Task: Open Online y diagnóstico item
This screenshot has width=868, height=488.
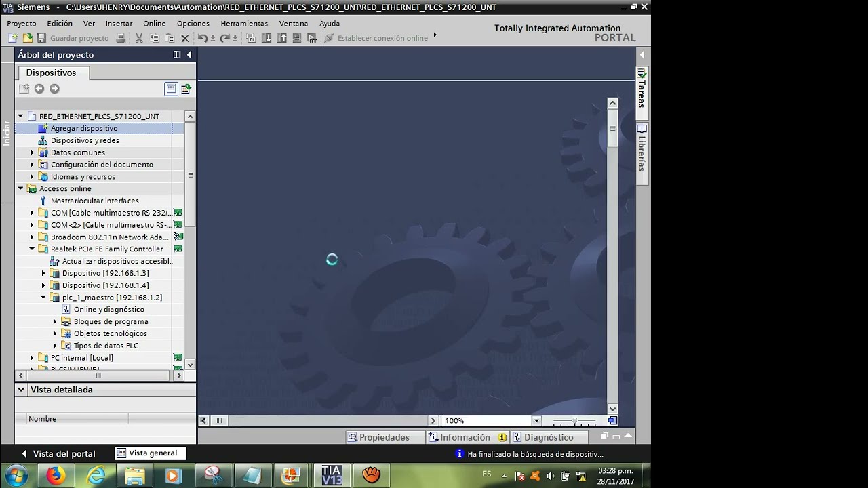Action: [x=108, y=310]
